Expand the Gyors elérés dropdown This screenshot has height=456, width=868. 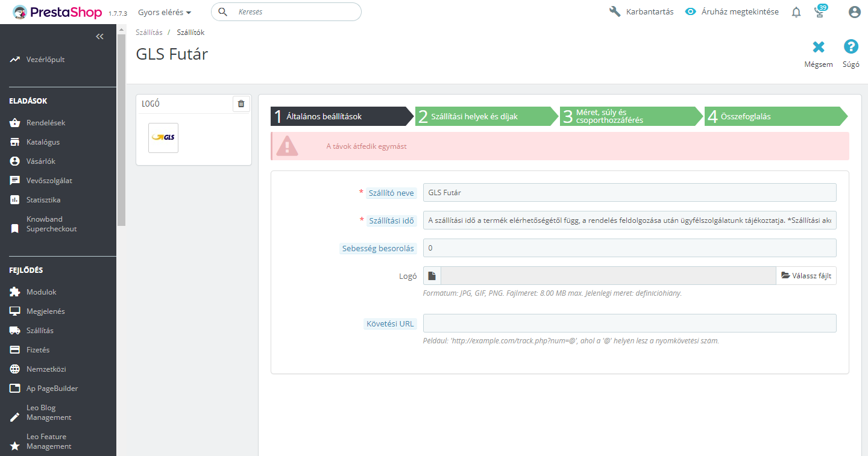pyautogui.click(x=165, y=12)
